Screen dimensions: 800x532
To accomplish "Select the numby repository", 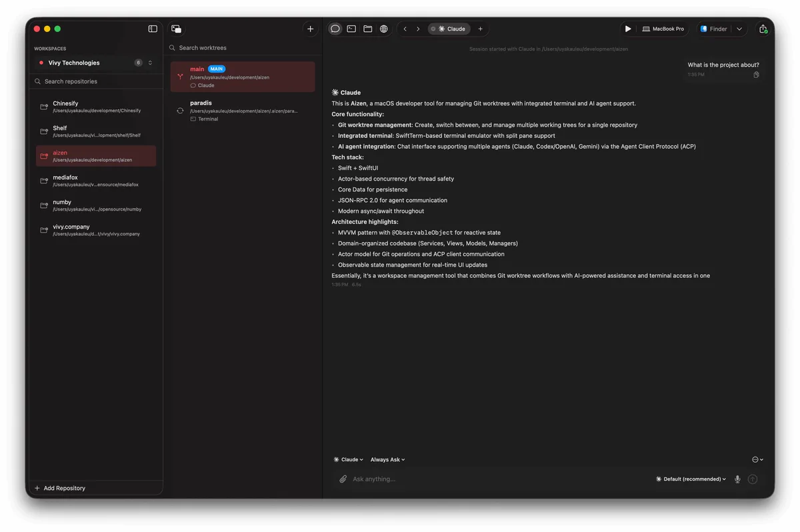I will pyautogui.click(x=96, y=205).
